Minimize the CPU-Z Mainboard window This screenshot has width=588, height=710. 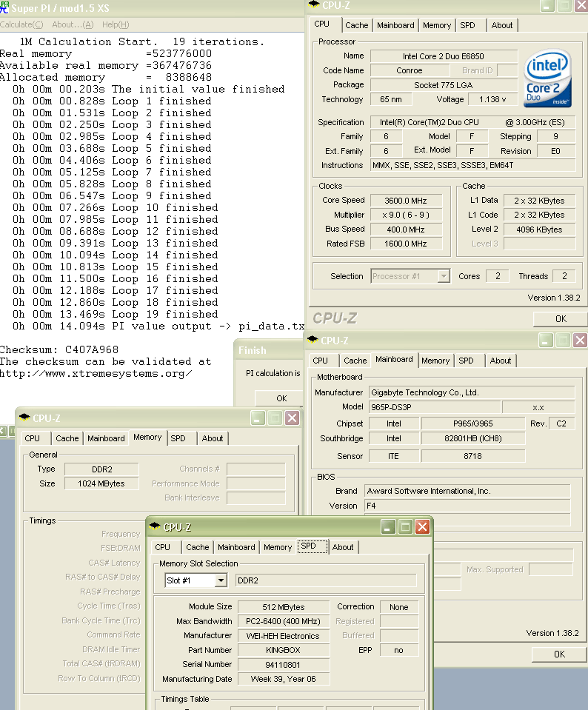click(x=546, y=340)
